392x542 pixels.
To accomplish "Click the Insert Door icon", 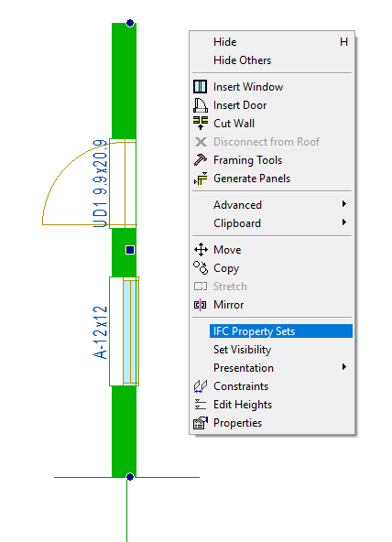I will click(x=201, y=105).
